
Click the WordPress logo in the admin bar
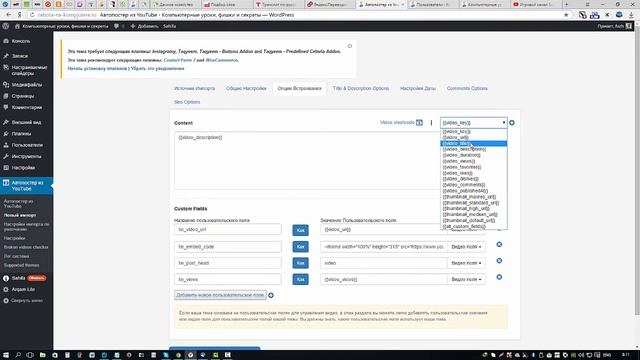tap(6, 26)
